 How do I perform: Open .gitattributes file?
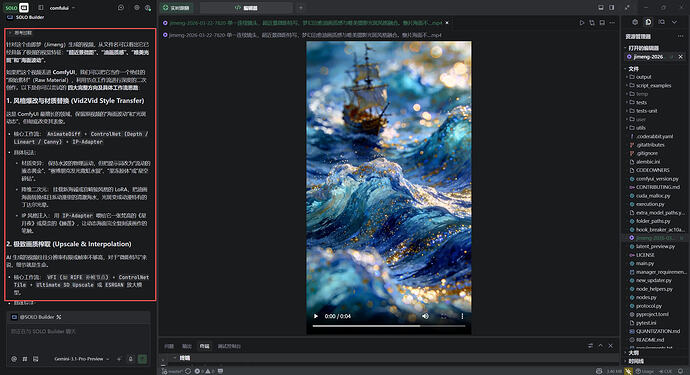[650, 145]
